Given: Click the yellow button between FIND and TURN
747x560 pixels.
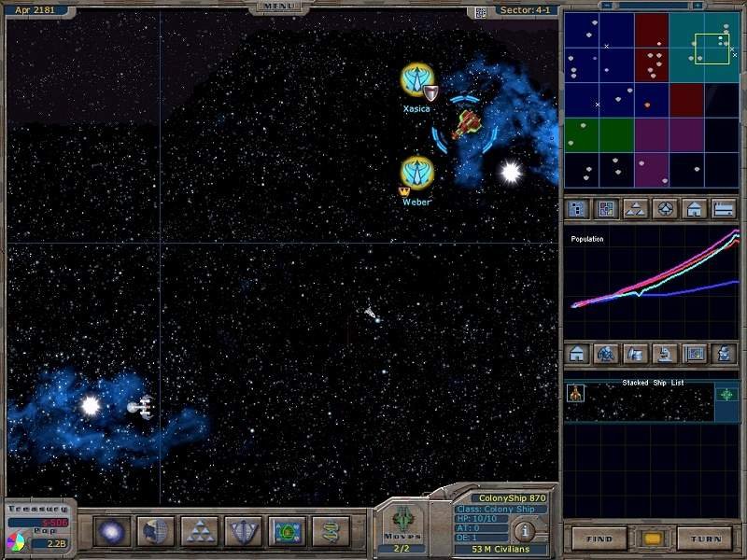Looking at the screenshot, I should [x=652, y=539].
